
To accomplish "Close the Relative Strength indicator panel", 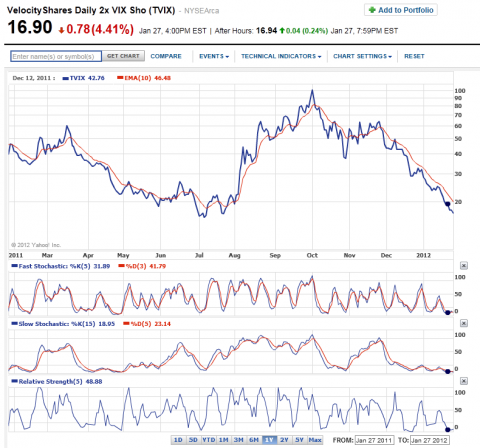I will point(464,381).
